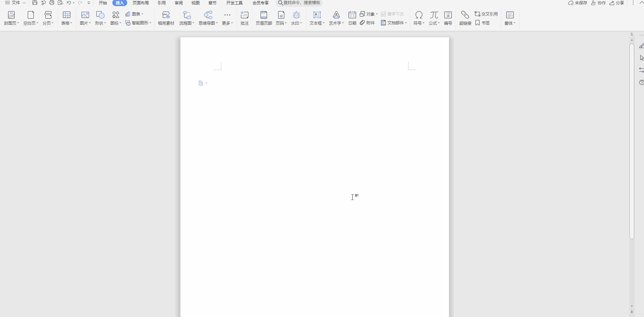
Task: Open the 符号 symbol dropdown
Action: (419, 23)
